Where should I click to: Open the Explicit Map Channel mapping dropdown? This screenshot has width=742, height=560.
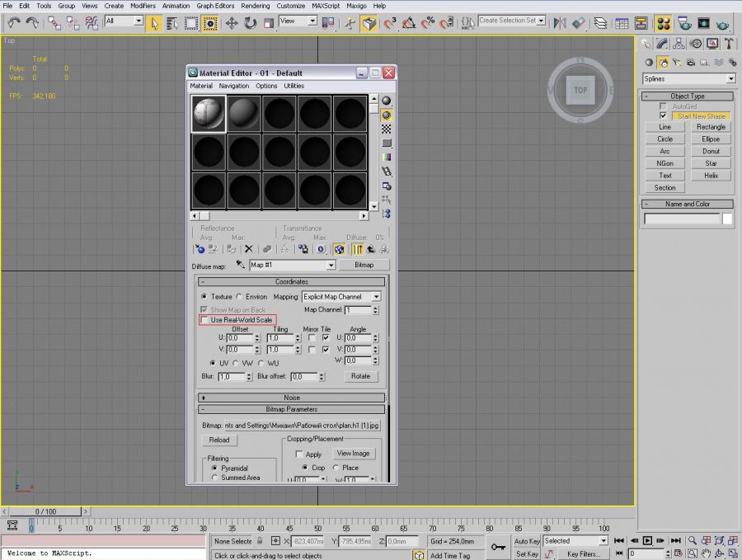376,297
